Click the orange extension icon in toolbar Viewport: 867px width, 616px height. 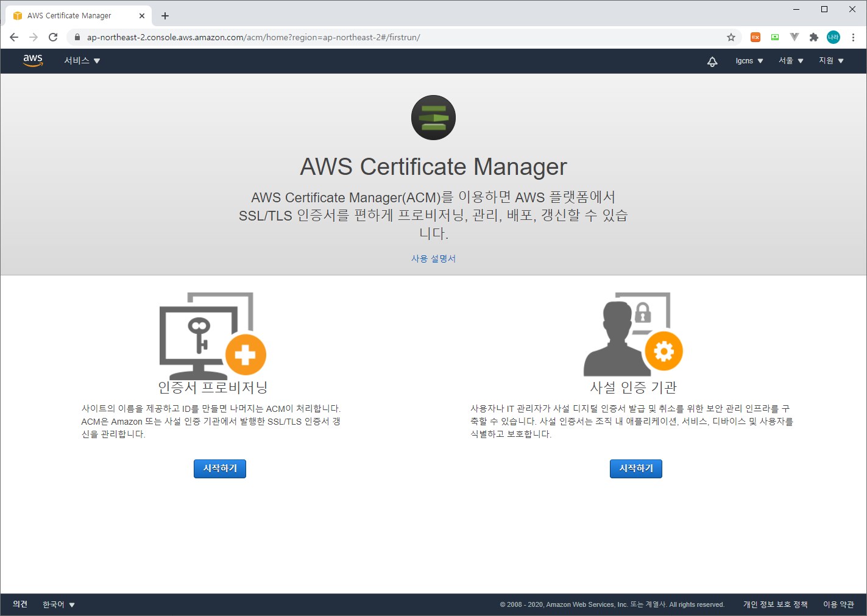(x=756, y=37)
